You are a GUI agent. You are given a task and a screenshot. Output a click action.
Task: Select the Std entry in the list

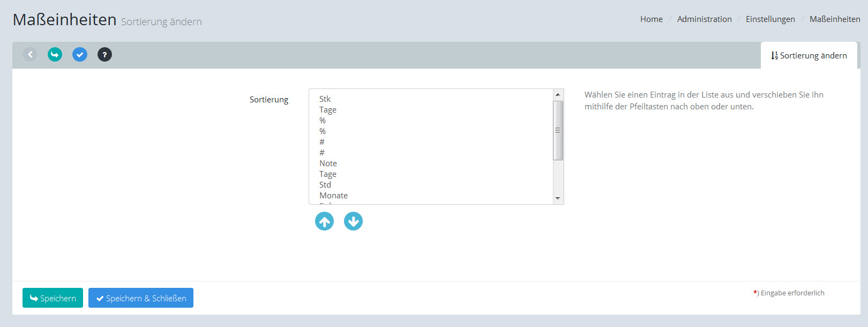[325, 185]
